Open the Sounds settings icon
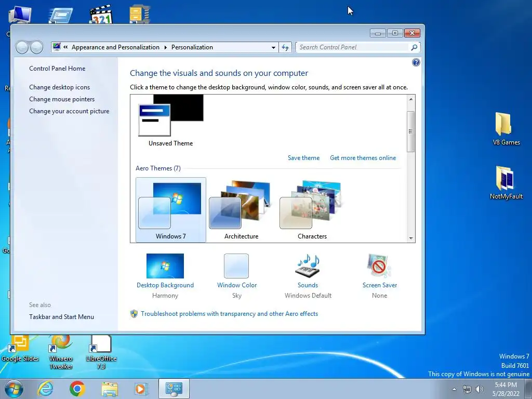Image resolution: width=532 pixels, height=399 pixels. tap(308, 266)
